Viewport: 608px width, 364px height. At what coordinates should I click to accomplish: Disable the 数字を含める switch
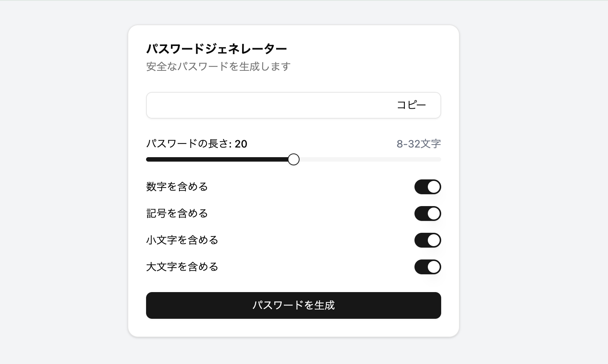(427, 187)
